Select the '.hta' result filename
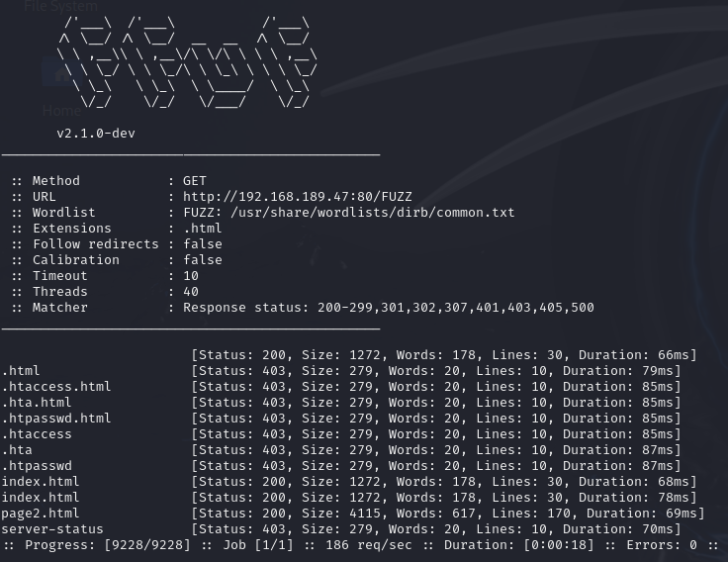The image size is (728, 562). tap(17, 449)
